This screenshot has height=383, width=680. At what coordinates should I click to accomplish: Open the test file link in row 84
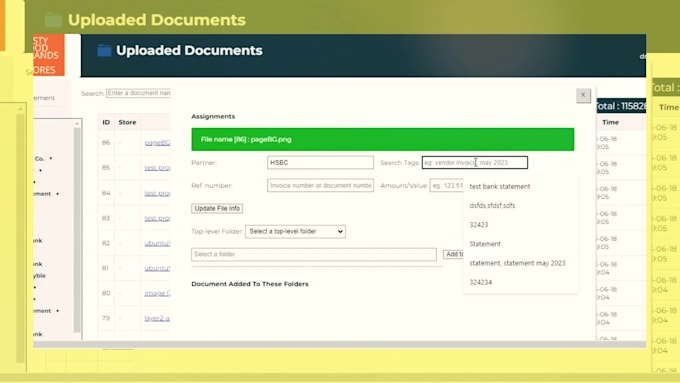coord(157,193)
